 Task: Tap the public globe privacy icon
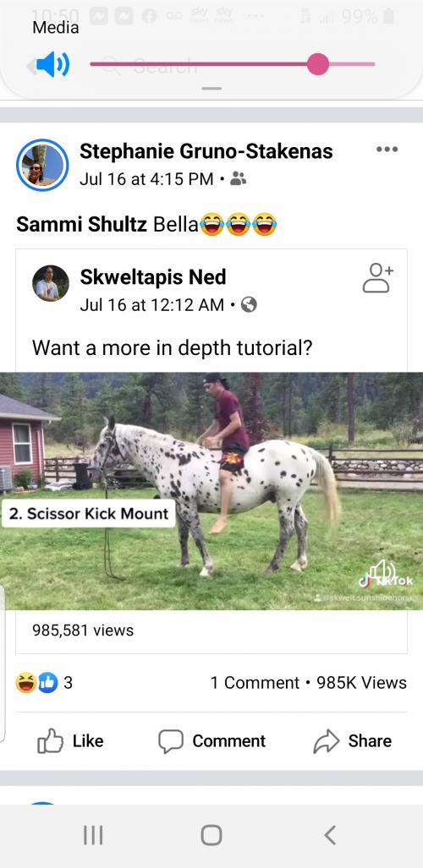pos(249,304)
